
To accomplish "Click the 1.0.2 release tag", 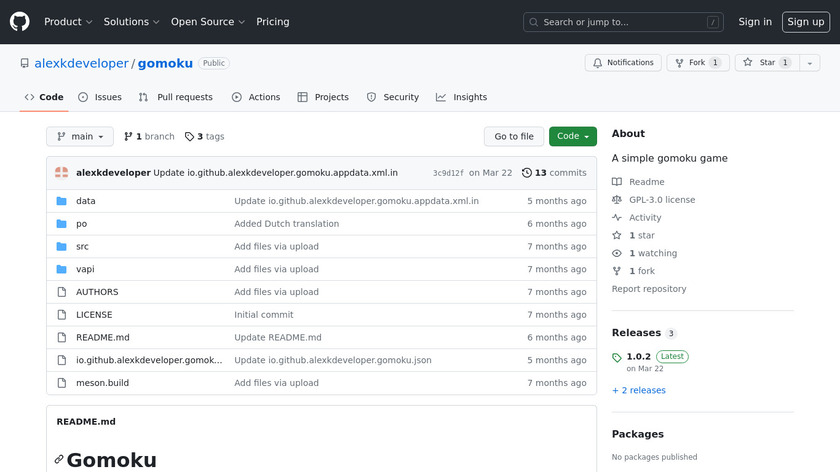I will tap(638, 356).
